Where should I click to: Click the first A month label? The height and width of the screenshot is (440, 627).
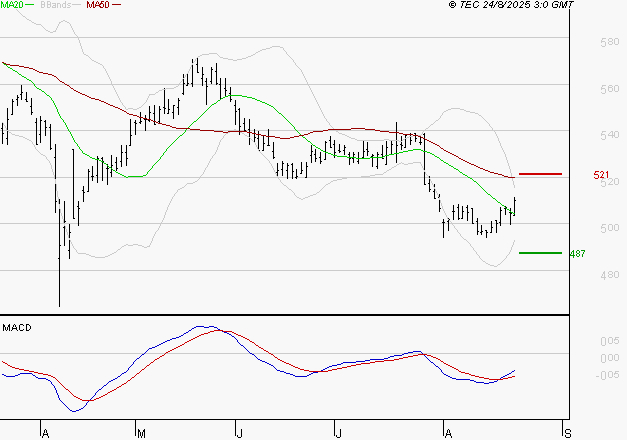[x=46, y=434]
